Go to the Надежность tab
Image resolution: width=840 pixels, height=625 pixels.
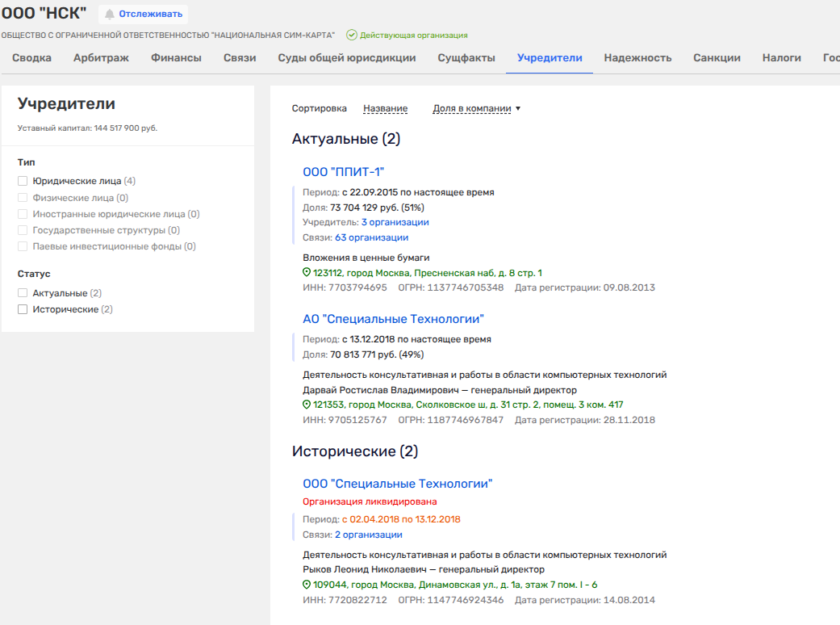[x=637, y=58]
